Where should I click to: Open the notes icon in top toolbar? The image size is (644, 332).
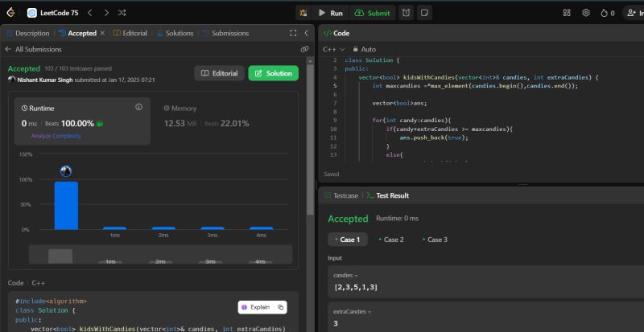425,13
